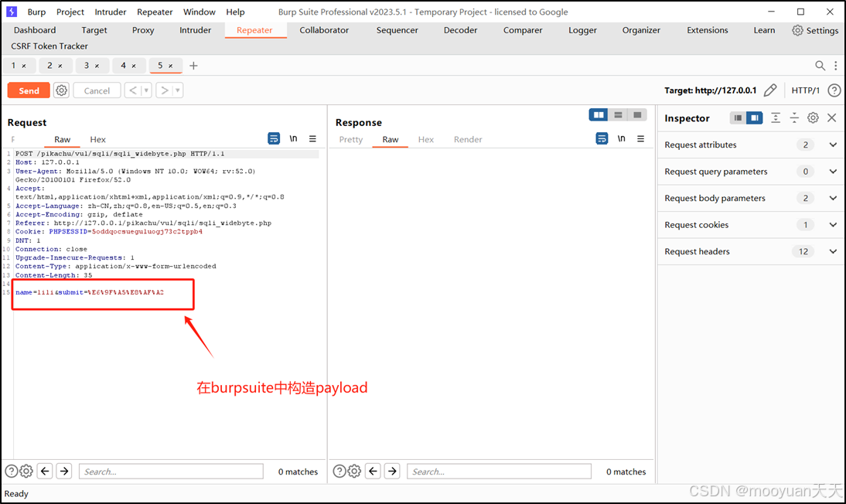This screenshot has width=846, height=504.
Task: Open the Proxy tab
Action: [143, 30]
